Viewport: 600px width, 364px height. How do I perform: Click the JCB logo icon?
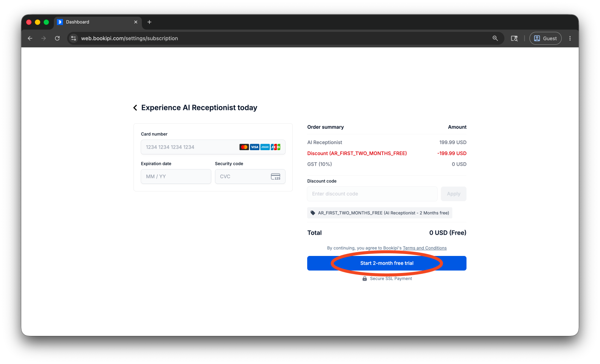[x=275, y=147]
